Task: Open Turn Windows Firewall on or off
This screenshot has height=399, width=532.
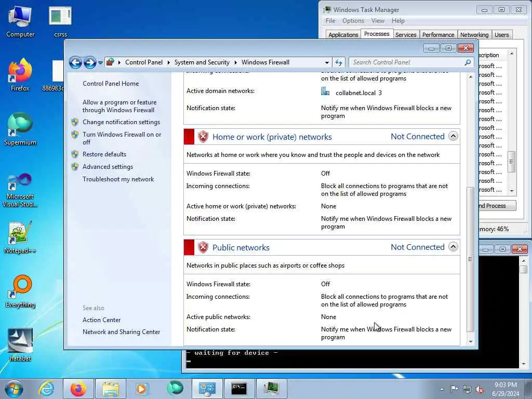Action: [x=122, y=138]
